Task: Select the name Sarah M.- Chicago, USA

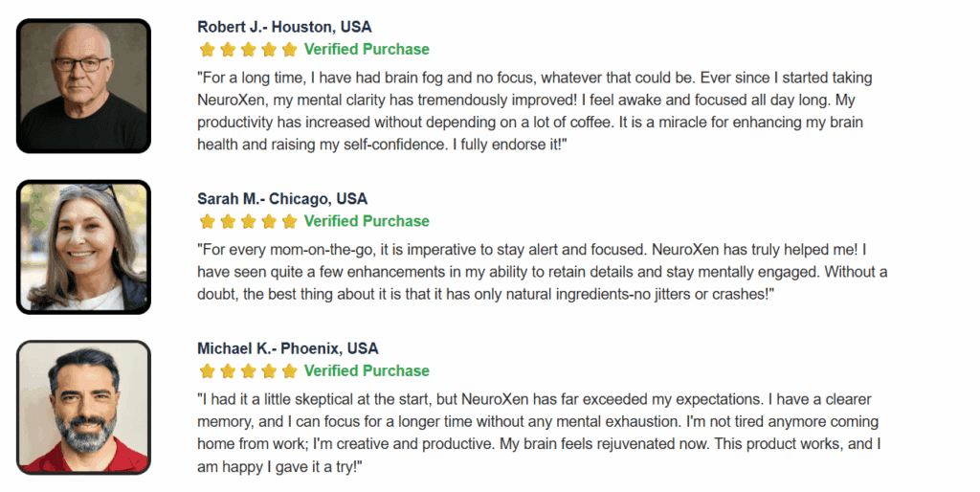Action: [x=282, y=199]
